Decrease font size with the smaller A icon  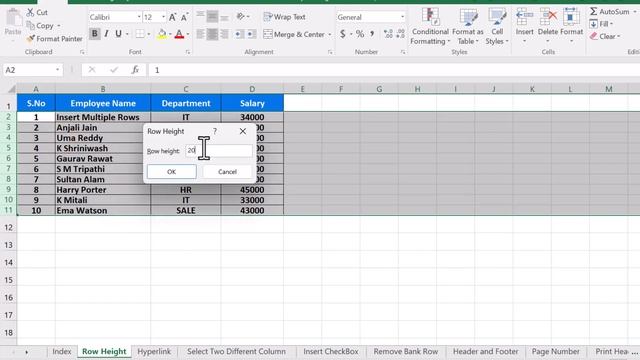point(184,17)
